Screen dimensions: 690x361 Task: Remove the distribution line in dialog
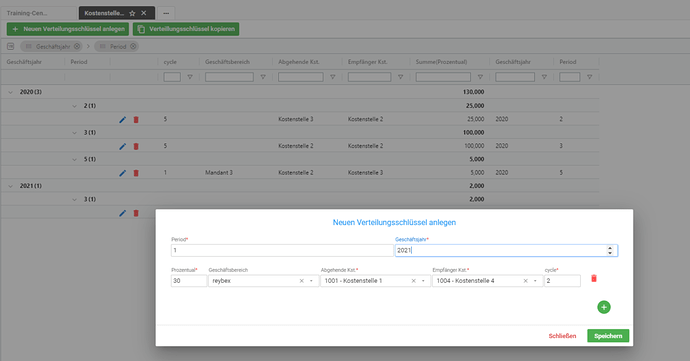594,278
